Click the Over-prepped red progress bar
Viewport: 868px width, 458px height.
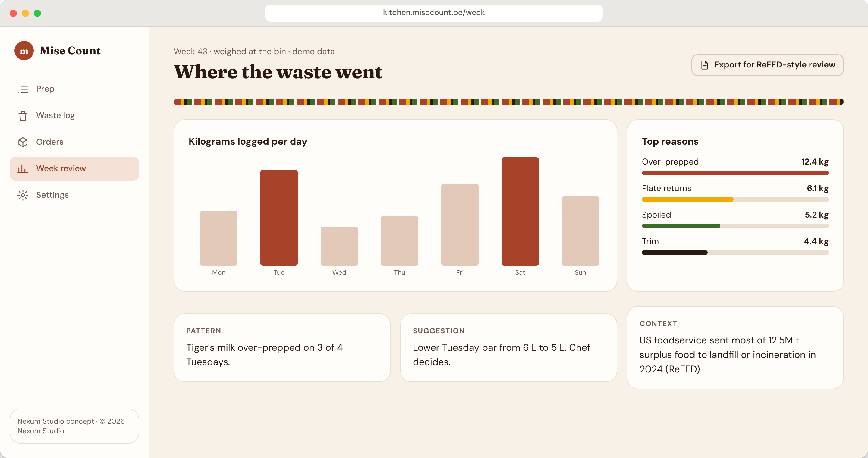tap(735, 173)
